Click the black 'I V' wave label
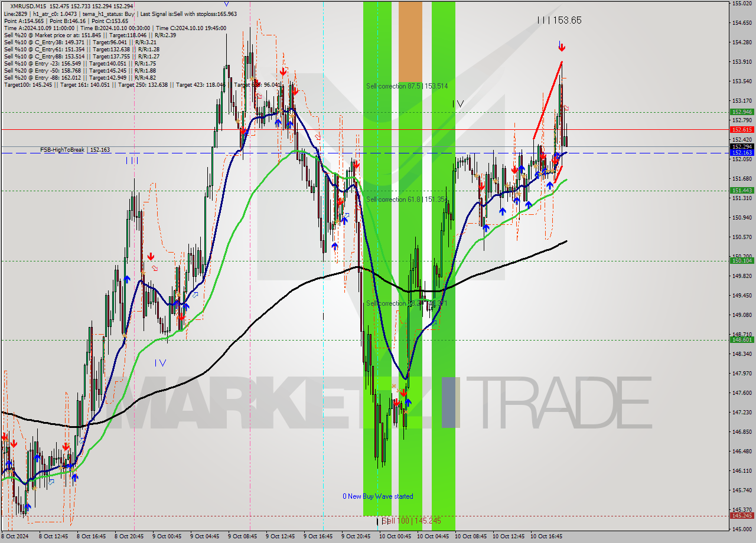This screenshot has width=756, height=543. [458, 104]
